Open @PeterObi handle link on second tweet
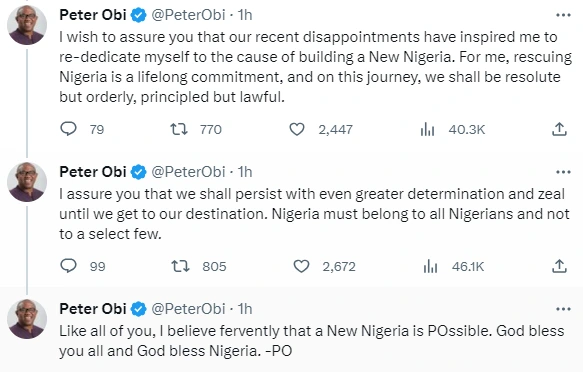The width and height of the screenshot is (583, 372). coord(188,172)
